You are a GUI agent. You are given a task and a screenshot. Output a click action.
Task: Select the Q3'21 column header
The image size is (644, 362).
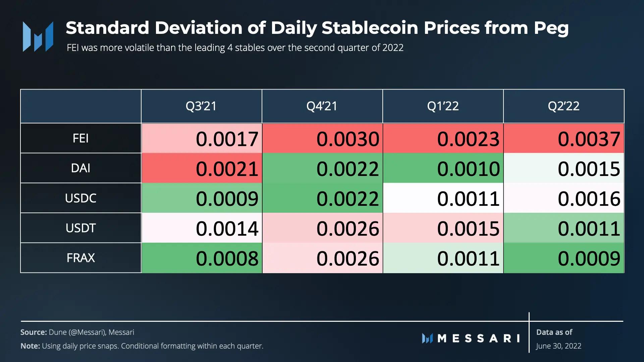(x=201, y=106)
